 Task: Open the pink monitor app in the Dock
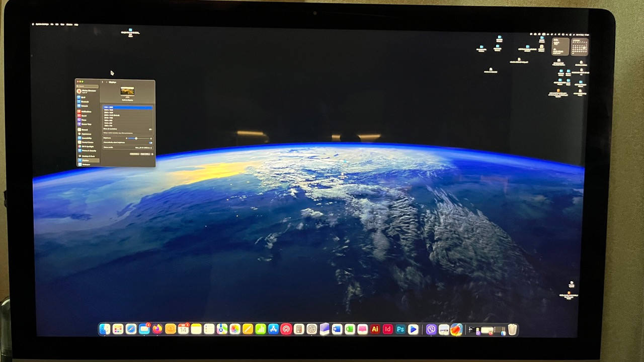tap(362, 329)
